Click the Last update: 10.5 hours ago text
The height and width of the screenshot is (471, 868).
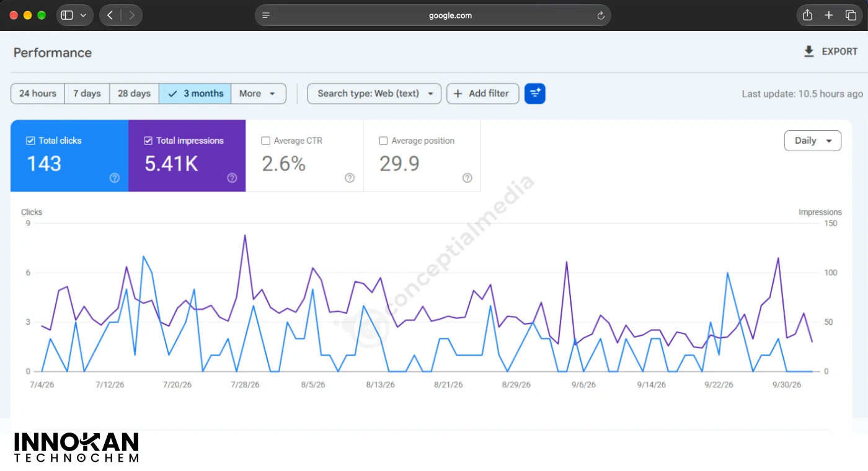click(x=802, y=94)
